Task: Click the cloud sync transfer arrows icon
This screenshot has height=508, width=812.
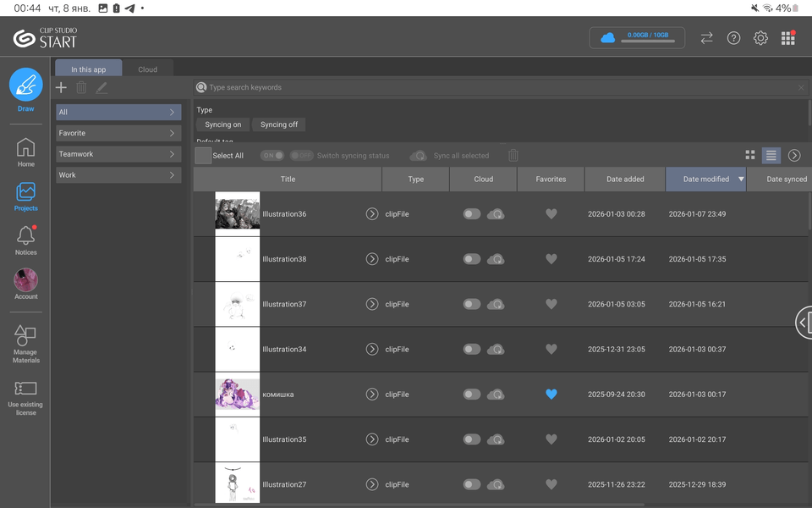Action: point(706,38)
